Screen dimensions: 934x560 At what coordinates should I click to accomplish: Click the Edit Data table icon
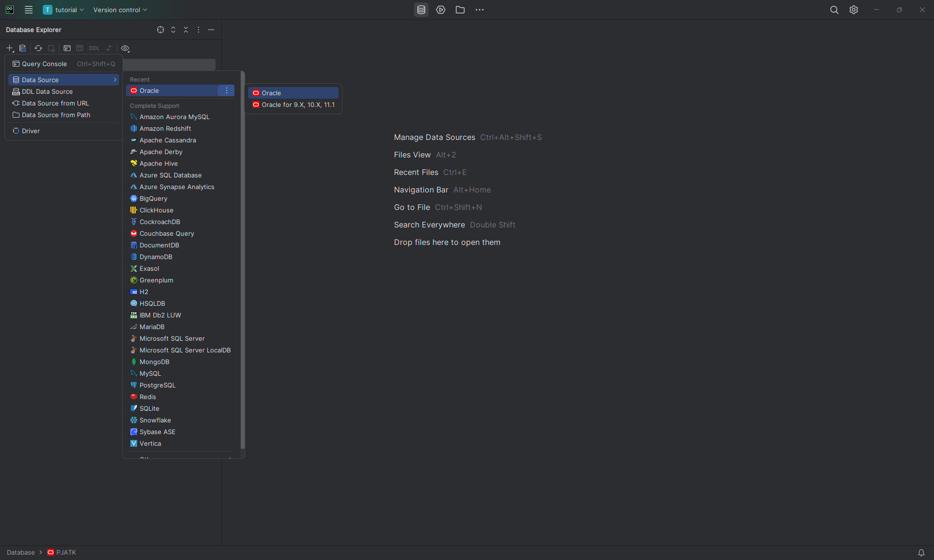tap(80, 48)
